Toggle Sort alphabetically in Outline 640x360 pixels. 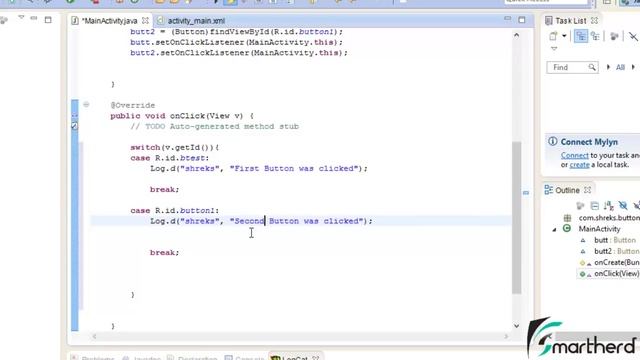click(609, 206)
